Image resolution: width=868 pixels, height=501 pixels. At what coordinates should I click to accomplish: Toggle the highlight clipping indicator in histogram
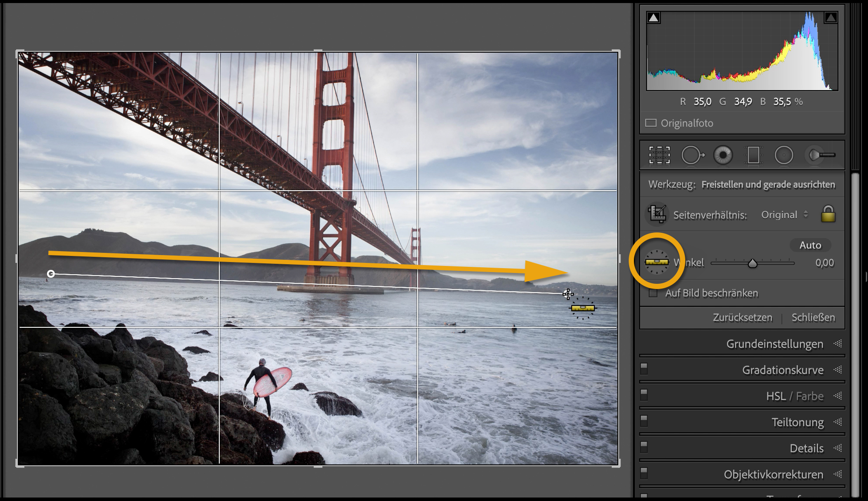coord(831,18)
